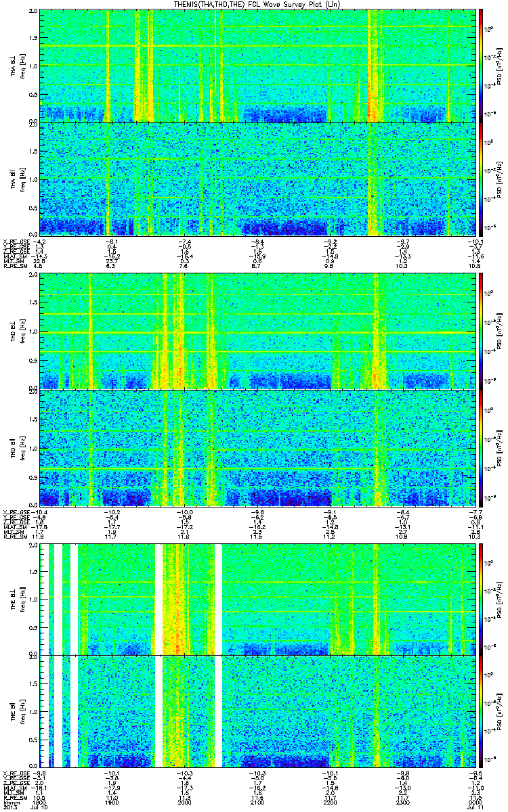This screenshot has width=508, height=812.
Task: Click the THD B∥ PSD color bar
Action: click(481, 448)
